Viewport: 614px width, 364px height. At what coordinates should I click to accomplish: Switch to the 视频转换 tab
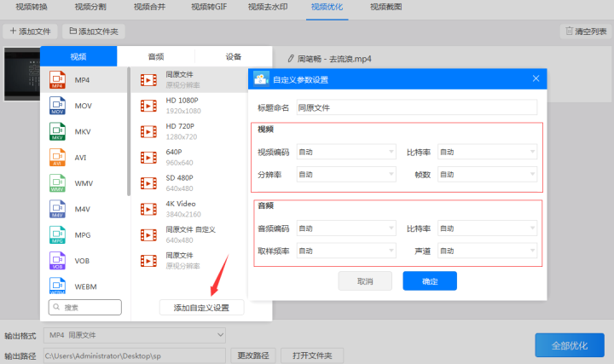point(32,7)
